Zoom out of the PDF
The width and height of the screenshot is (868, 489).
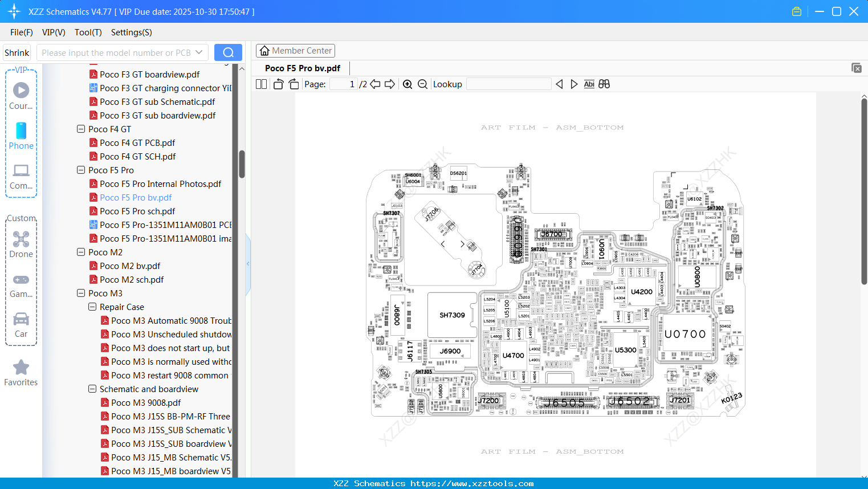tap(422, 84)
